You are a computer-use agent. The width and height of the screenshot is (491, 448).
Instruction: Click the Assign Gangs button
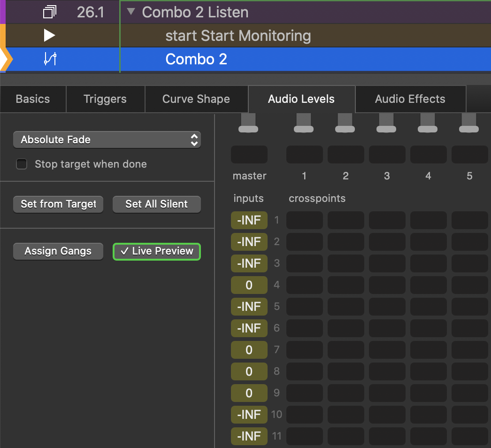click(x=58, y=251)
